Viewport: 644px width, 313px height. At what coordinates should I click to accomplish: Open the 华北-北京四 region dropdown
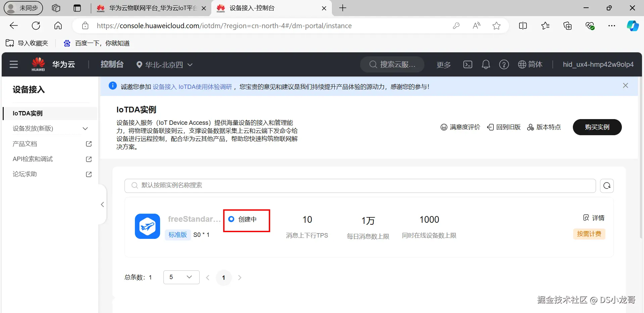coord(164,65)
